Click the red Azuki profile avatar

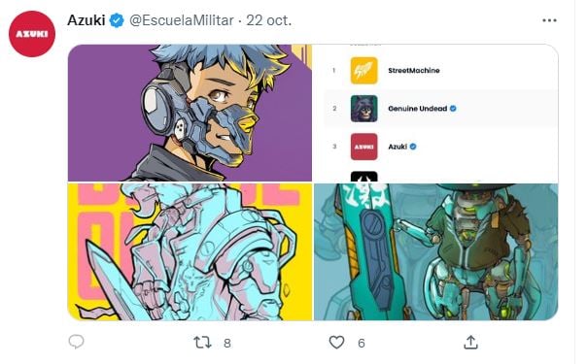[32, 34]
